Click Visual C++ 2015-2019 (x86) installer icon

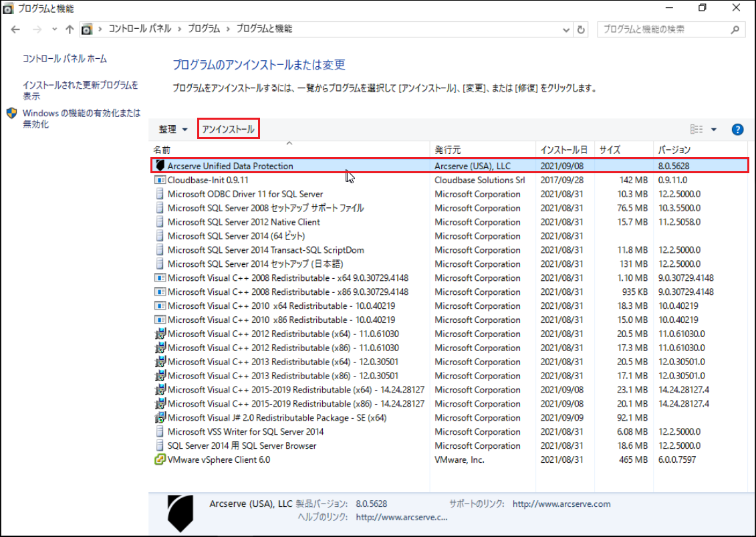point(160,403)
